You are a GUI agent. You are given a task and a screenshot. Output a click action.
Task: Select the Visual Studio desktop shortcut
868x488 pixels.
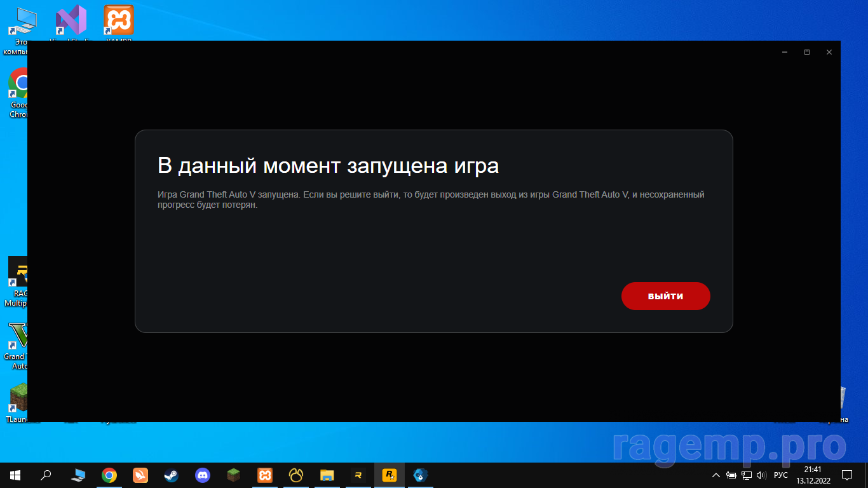click(71, 24)
